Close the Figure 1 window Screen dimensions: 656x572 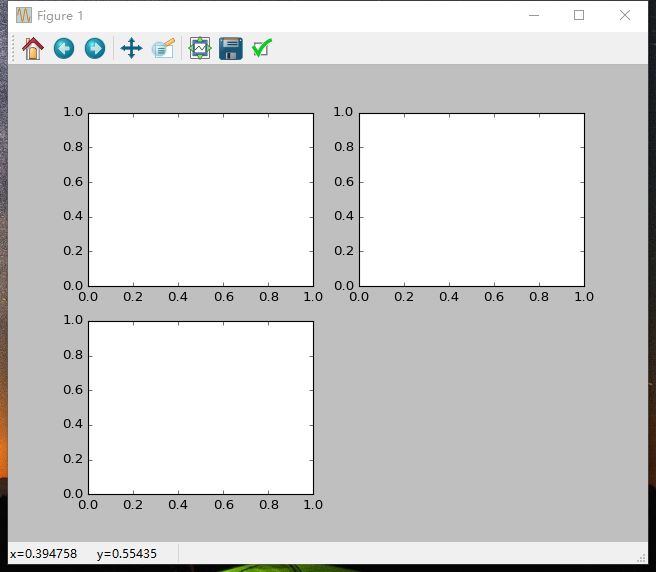coord(625,15)
